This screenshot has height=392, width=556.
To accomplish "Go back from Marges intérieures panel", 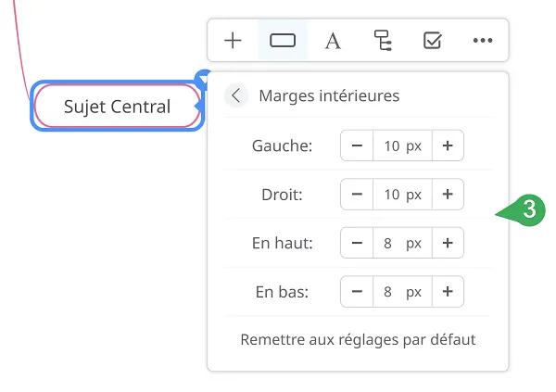I will coord(236,95).
